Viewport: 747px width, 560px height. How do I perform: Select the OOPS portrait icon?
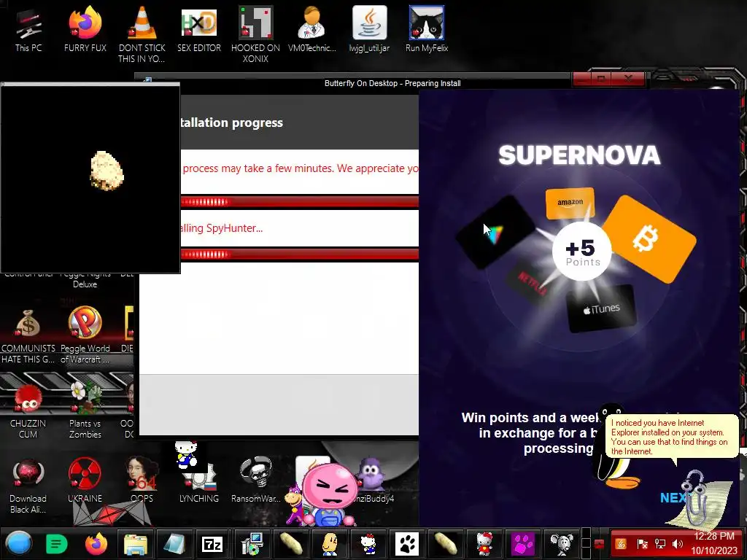142,481
